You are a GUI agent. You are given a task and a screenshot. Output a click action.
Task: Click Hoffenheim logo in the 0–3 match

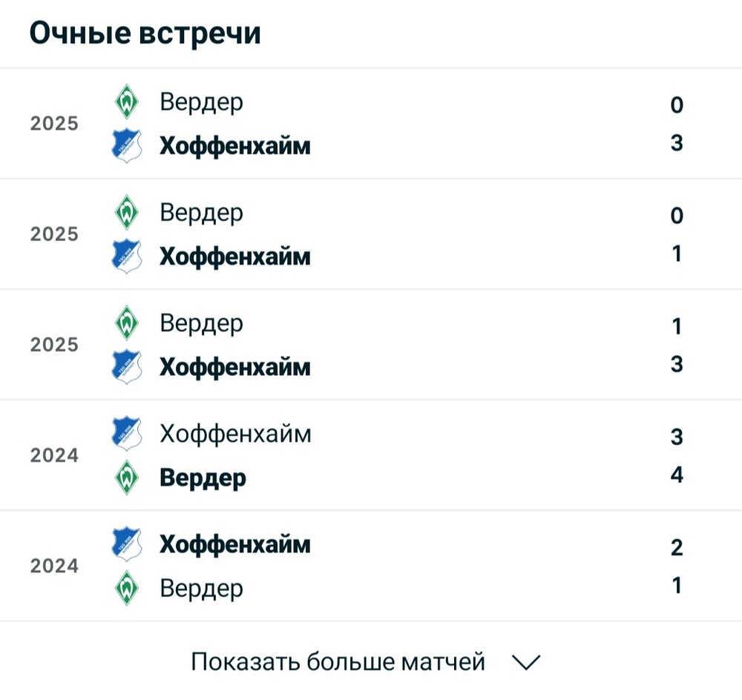[x=127, y=145]
